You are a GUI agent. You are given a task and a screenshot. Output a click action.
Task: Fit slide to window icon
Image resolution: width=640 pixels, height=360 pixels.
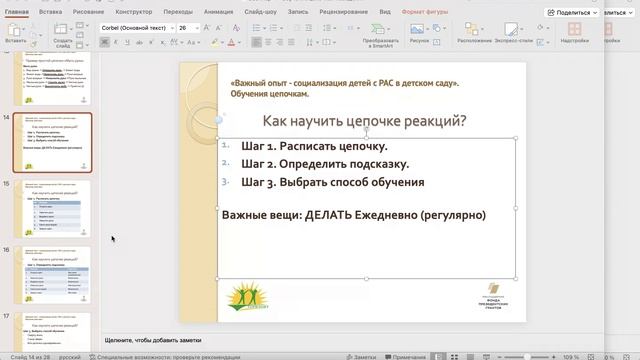(591, 357)
